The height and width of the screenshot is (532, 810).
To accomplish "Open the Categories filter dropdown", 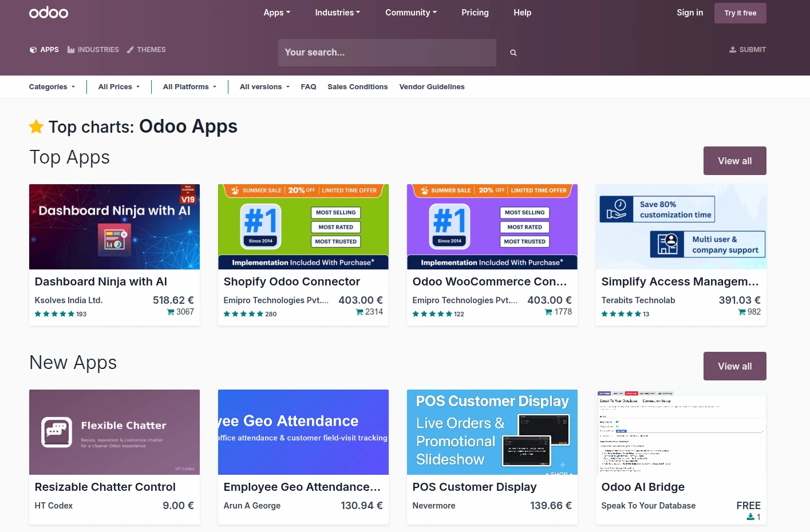I will [52, 87].
